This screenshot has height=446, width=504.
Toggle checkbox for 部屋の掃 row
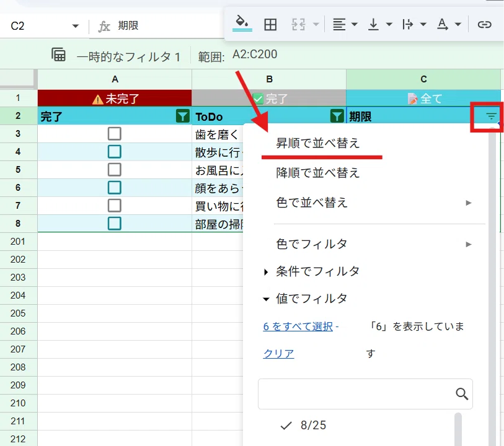tap(115, 224)
